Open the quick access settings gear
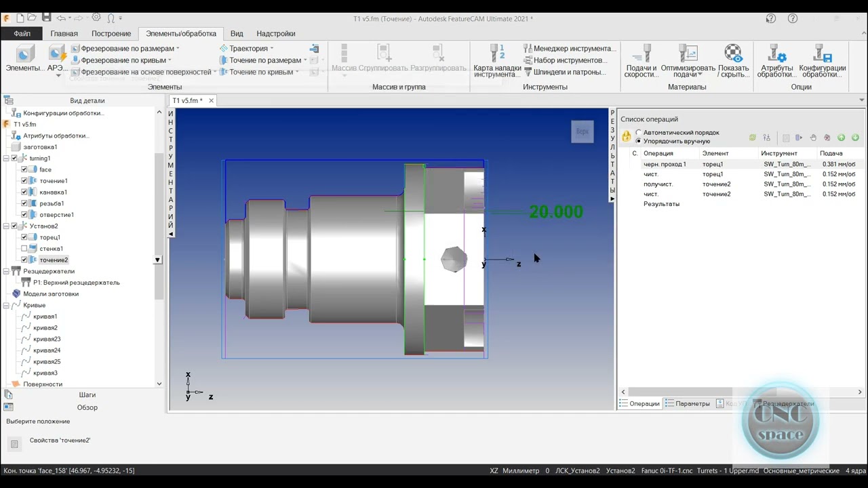 point(96,18)
